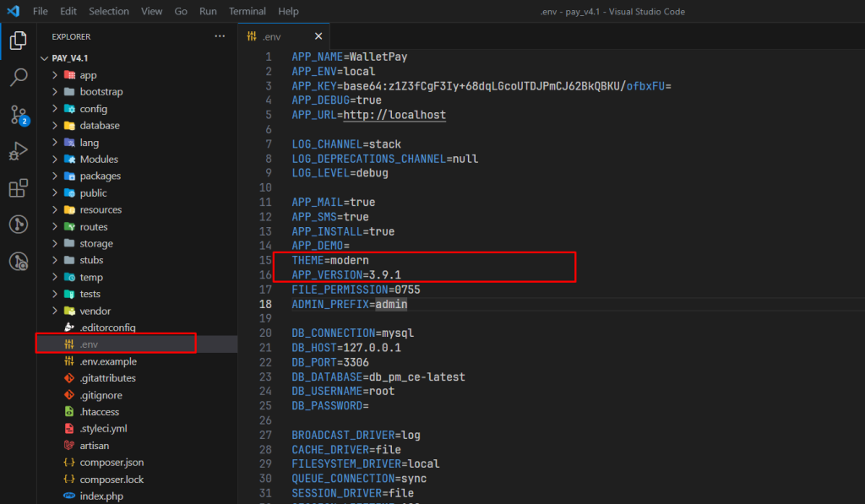Click the Explorer icon in activity bar

tap(19, 40)
